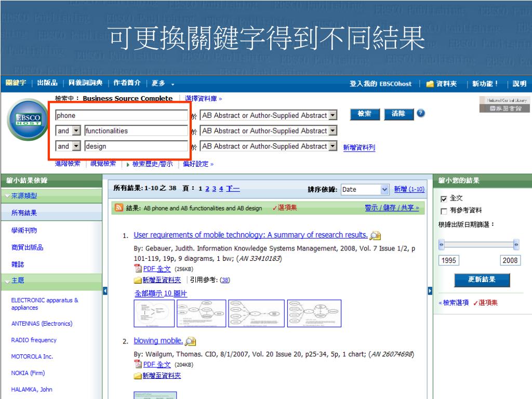Click preview icon beside 'blowing mobile' title
Image resolution: width=532 pixels, height=399 pixels.
tap(191, 341)
